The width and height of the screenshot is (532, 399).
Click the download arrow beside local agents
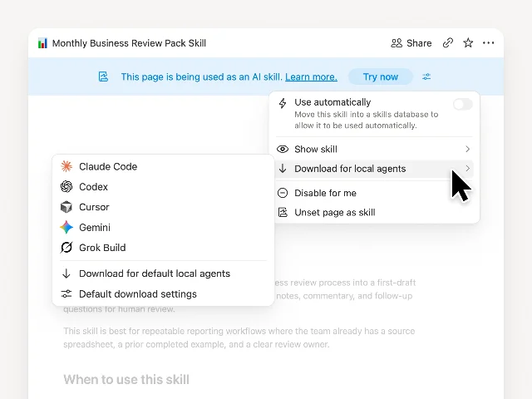[283, 168]
